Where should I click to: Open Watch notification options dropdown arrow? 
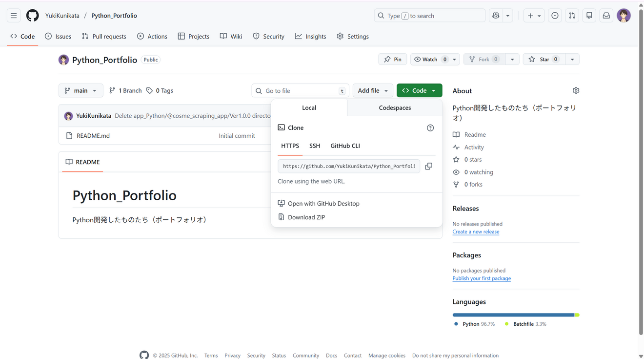coord(454,59)
